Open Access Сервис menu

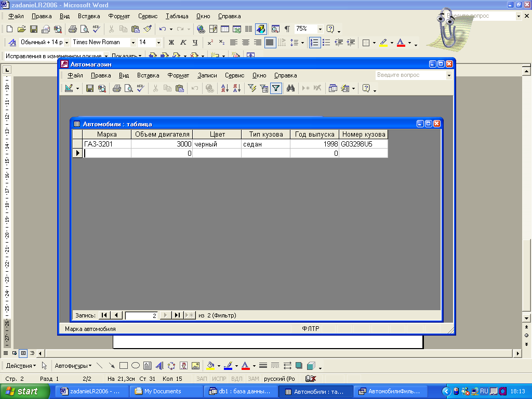click(x=234, y=75)
